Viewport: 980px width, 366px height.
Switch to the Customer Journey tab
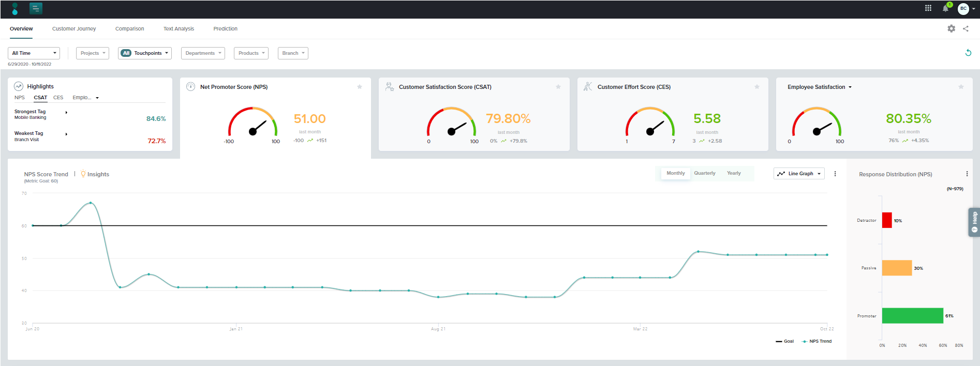tap(74, 29)
